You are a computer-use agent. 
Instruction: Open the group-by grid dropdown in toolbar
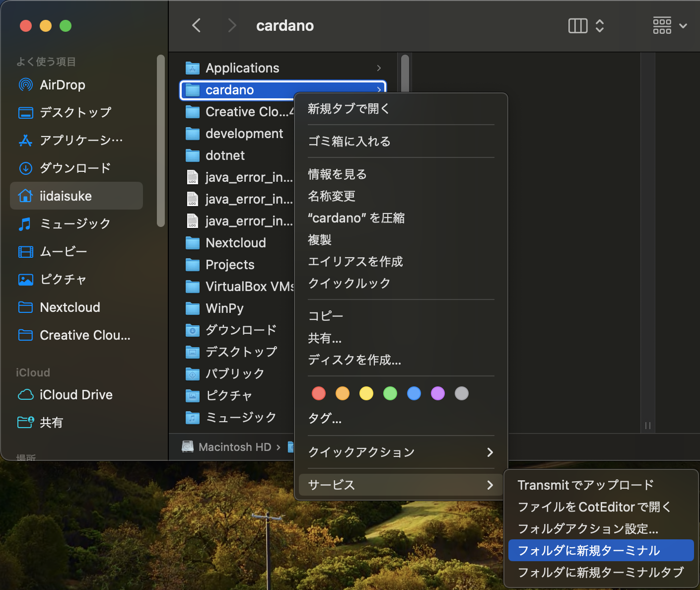[670, 26]
